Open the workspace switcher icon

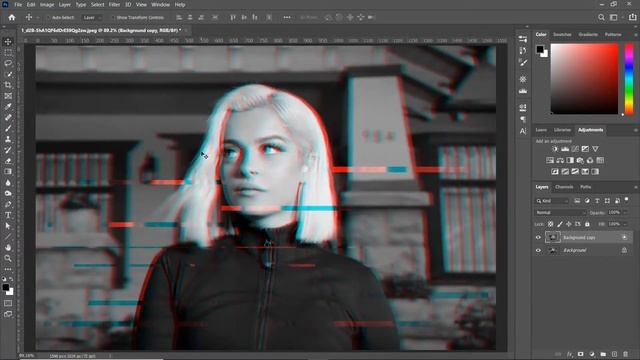[x=613, y=17]
